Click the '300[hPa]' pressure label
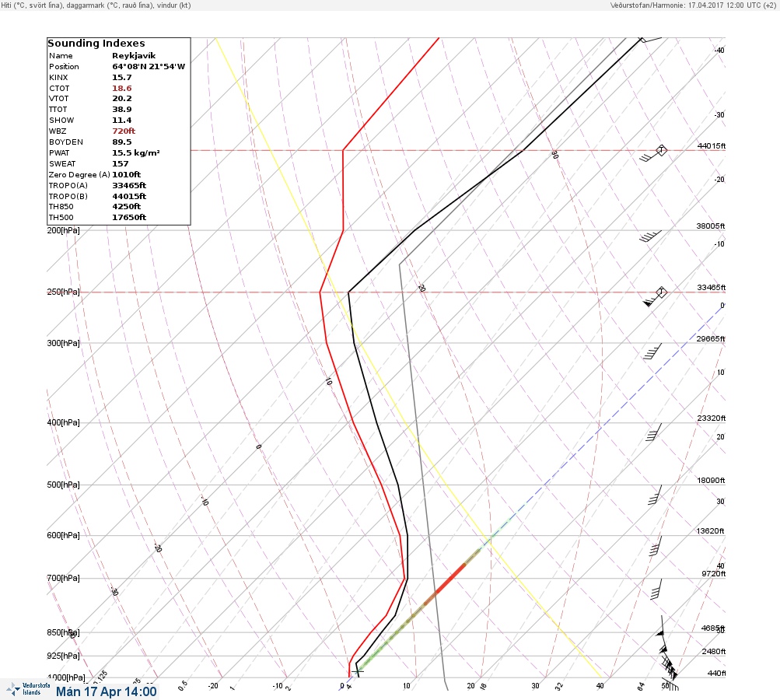The image size is (780, 700). tap(63, 343)
